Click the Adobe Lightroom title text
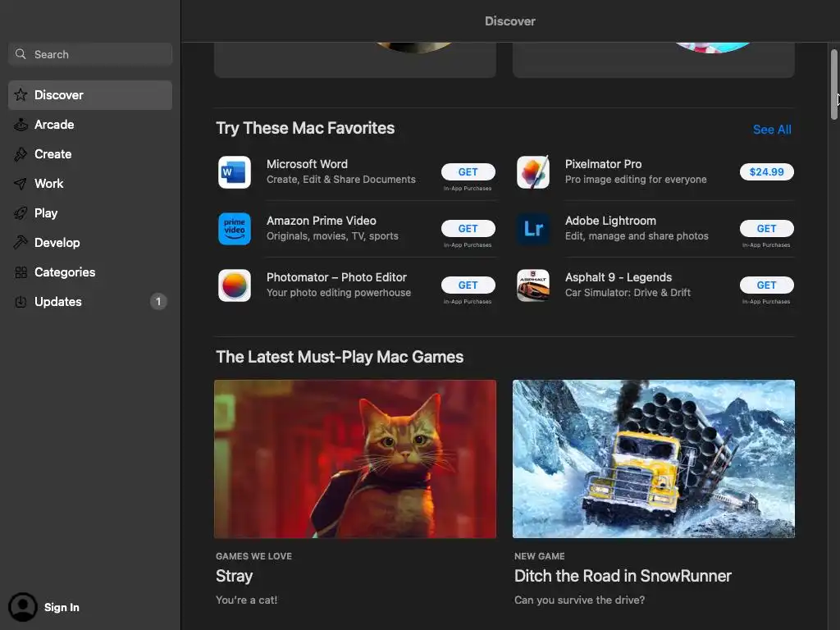The image size is (840, 630). (610, 221)
